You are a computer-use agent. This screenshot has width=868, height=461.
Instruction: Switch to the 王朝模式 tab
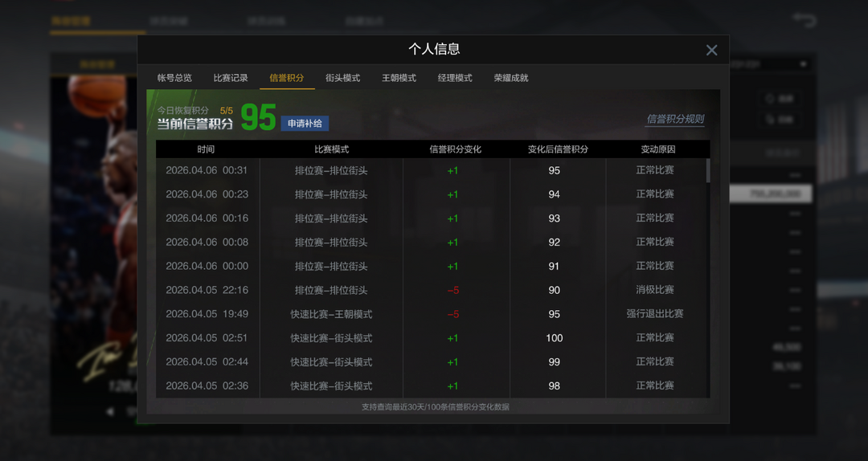coord(399,78)
